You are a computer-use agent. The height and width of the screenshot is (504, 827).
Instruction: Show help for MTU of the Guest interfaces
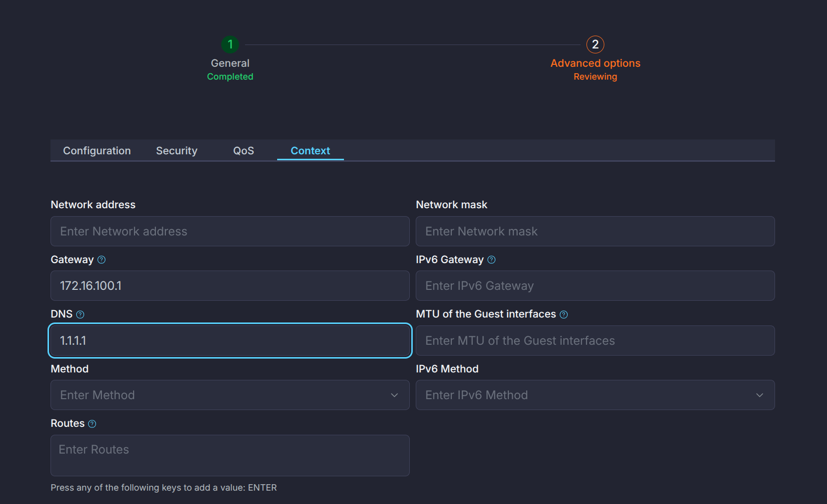click(564, 315)
